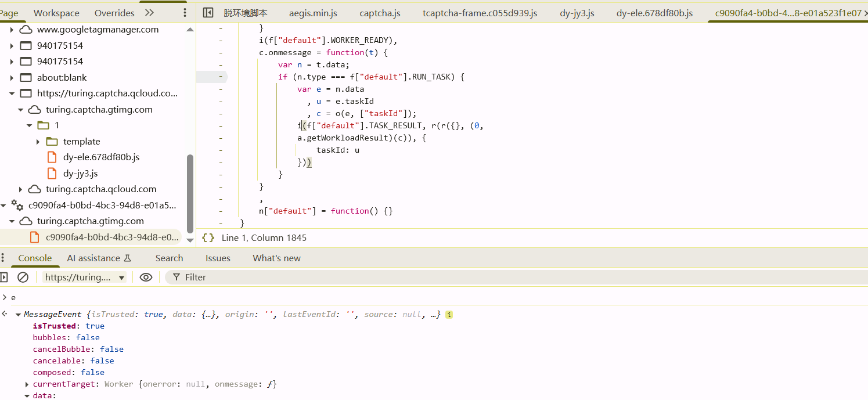Screen dimensions: 868x400
Task: Expand the template folder
Action: [x=38, y=142]
